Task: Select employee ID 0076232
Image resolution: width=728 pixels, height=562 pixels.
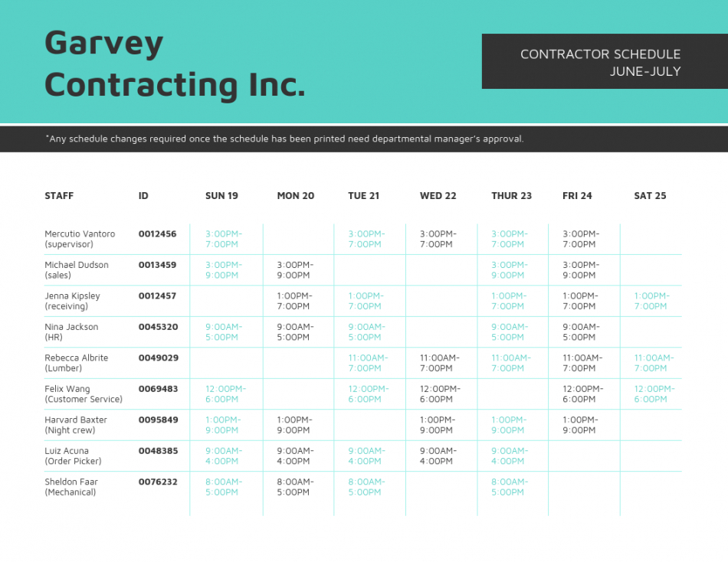Action: coord(158,482)
